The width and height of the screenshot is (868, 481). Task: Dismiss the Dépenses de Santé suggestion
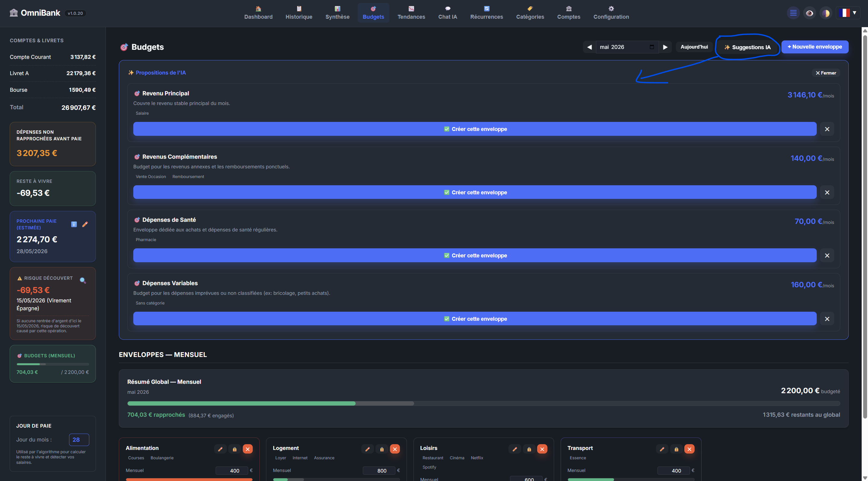click(x=827, y=255)
